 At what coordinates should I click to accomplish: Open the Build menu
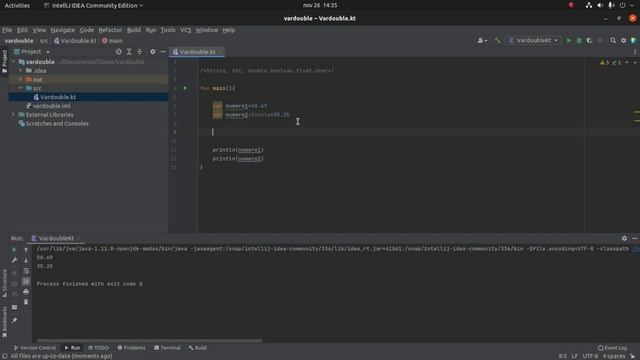pyautogui.click(x=133, y=30)
